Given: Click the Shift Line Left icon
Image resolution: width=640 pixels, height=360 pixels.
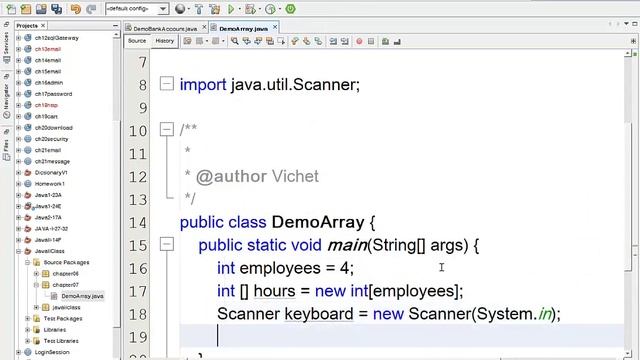Looking at the screenshot, I should coord(333,41).
